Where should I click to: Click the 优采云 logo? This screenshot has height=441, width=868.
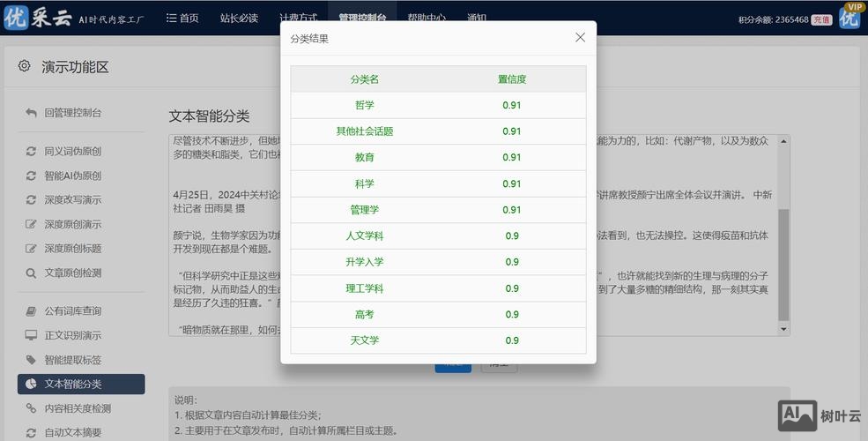point(38,18)
